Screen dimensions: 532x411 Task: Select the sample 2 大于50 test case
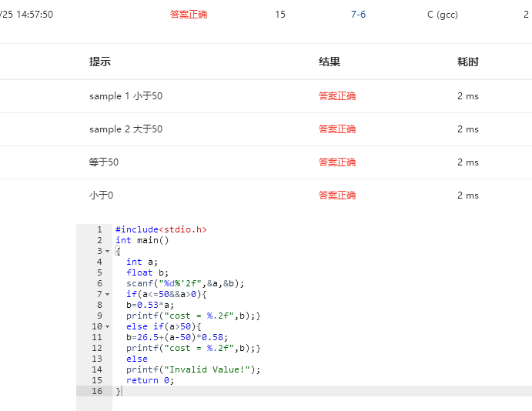pos(125,129)
